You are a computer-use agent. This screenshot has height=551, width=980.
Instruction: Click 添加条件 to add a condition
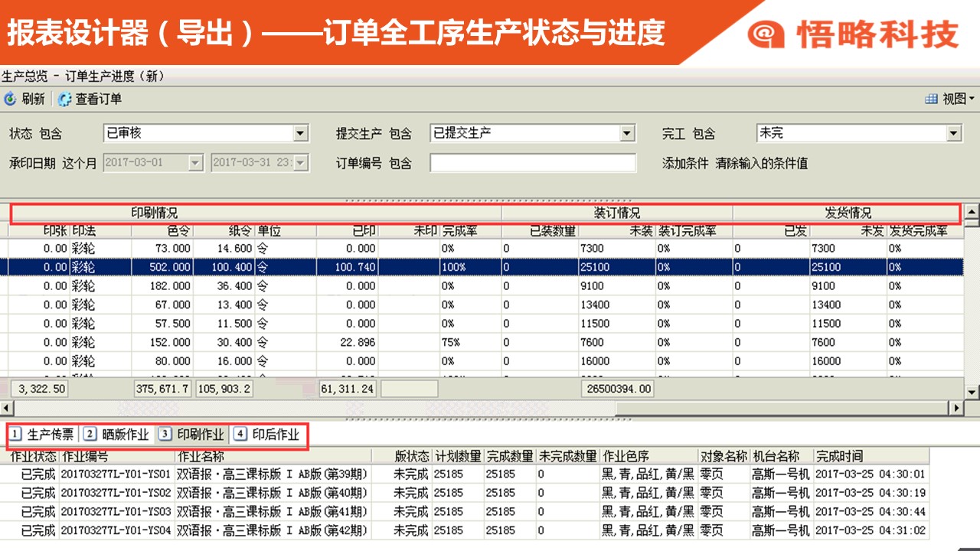tap(685, 163)
